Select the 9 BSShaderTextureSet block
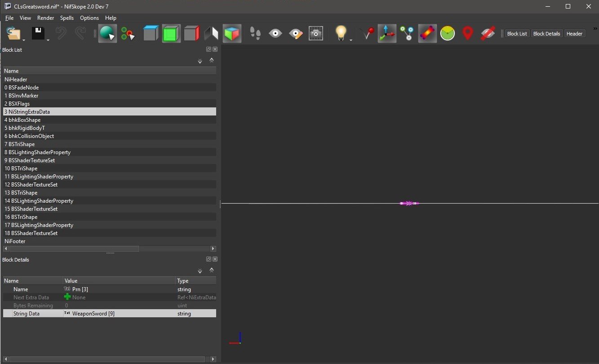The image size is (599, 364). [x=109, y=160]
